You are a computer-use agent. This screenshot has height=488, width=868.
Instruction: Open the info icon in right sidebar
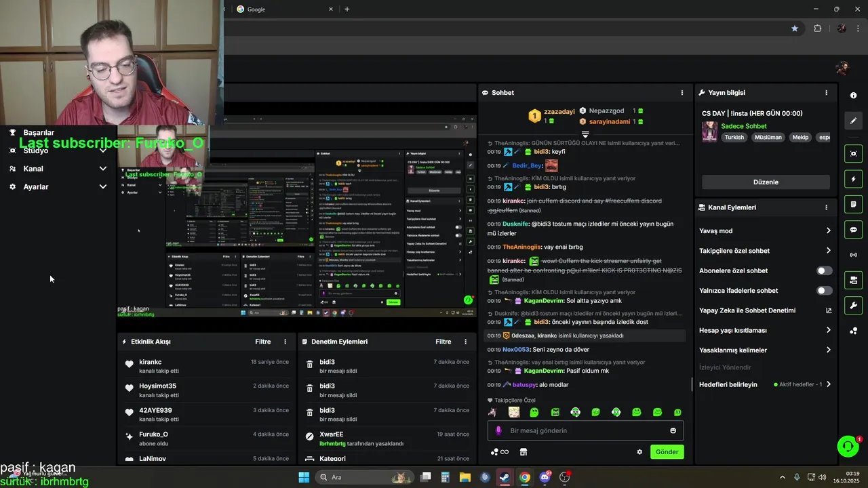point(853,96)
